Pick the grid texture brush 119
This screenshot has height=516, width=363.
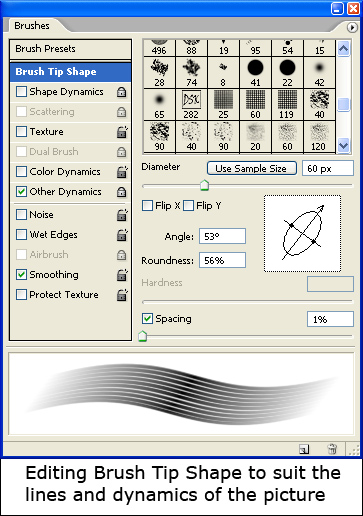287,105
